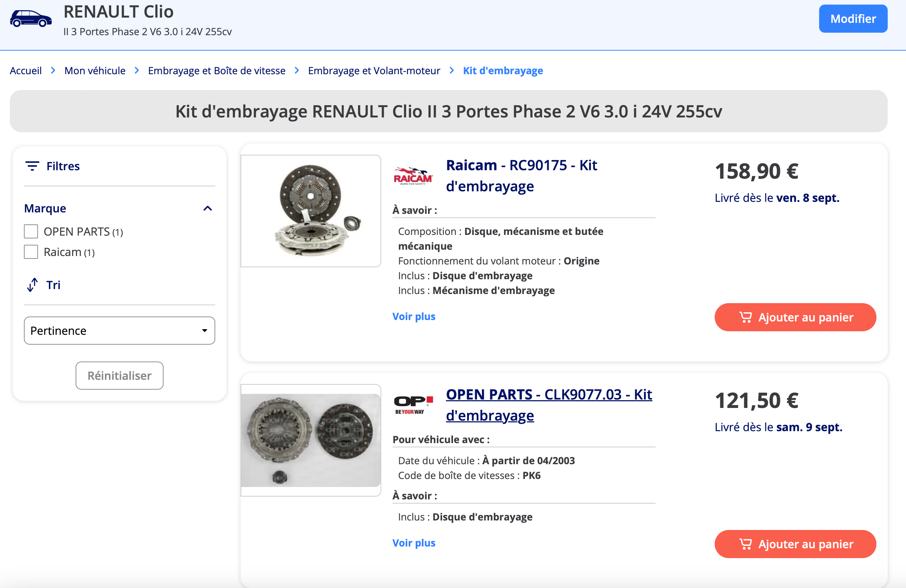Open the Raicam clutch kit thumbnail
Screen dimensions: 906x588
coord(311,211)
